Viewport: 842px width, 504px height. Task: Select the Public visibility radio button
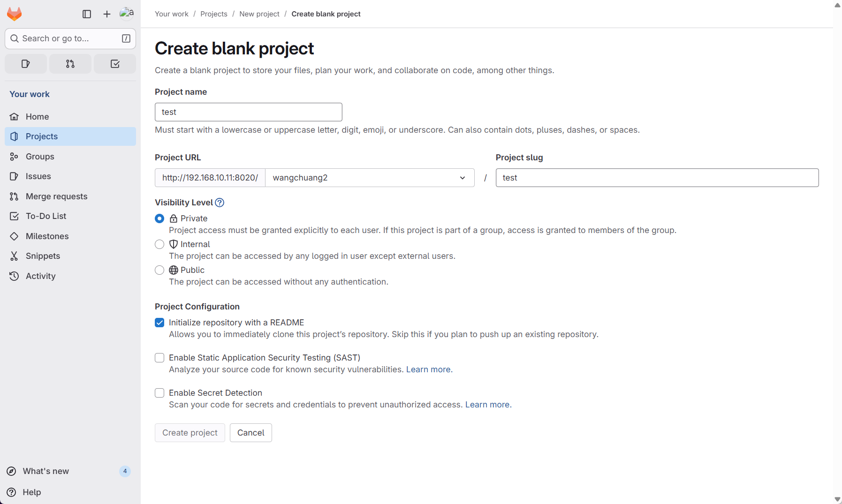pyautogui.click(x=159, y=270)
